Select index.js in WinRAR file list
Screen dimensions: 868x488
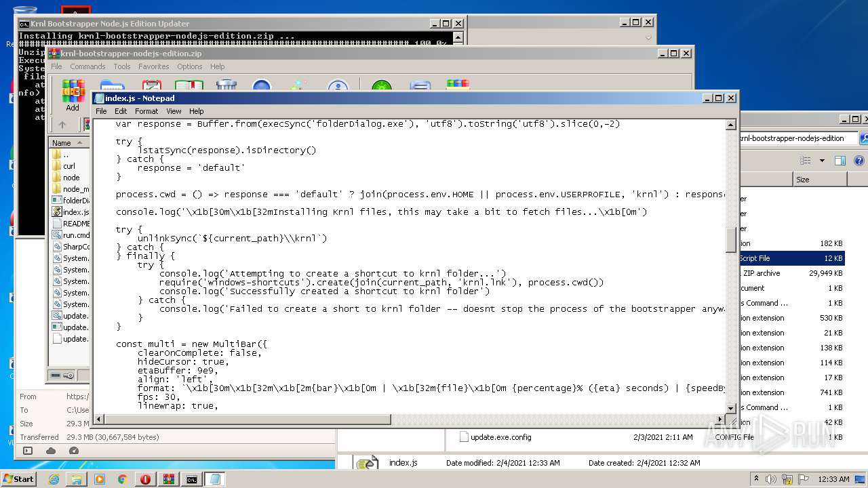tap(71, 212)
